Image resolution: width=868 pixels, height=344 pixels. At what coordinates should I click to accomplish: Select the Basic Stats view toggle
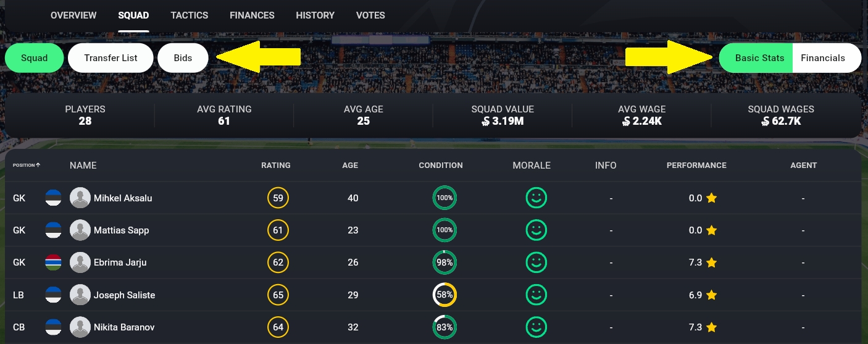pyautogui.click(x=759, y=58)
